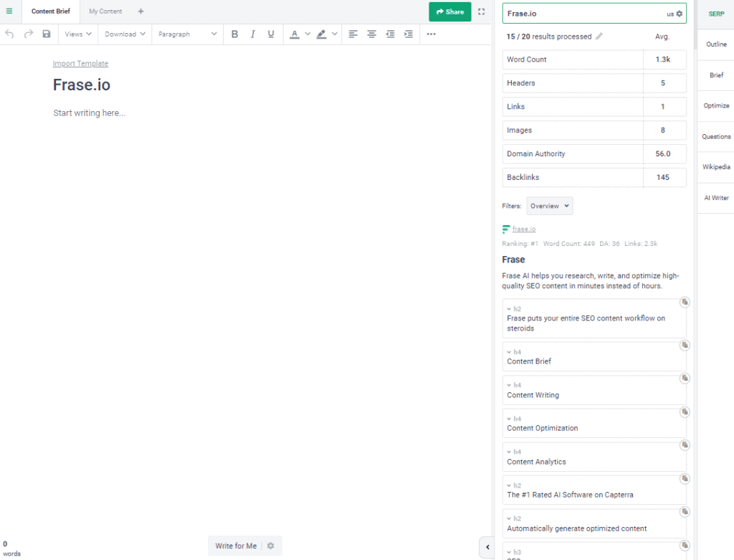Viewport: 734px width, 560px height.
Task: Select the Optimize side tab
Action: pos(716,106)
